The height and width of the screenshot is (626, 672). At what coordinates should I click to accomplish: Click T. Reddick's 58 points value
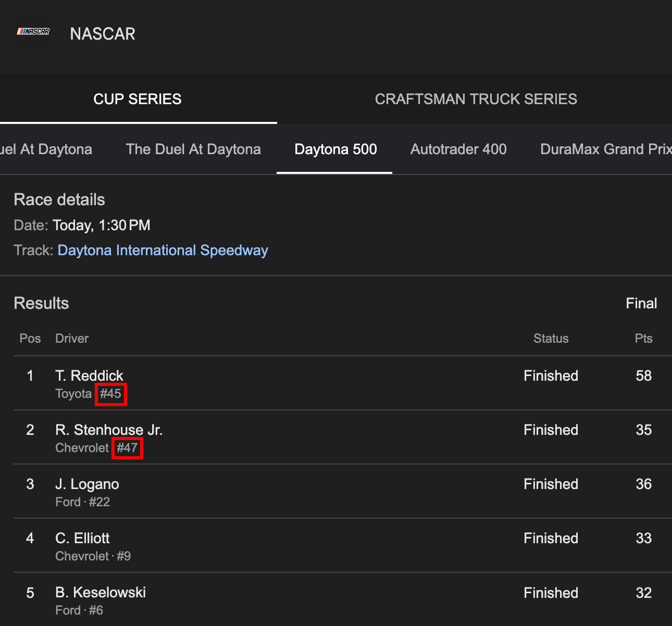644,375
